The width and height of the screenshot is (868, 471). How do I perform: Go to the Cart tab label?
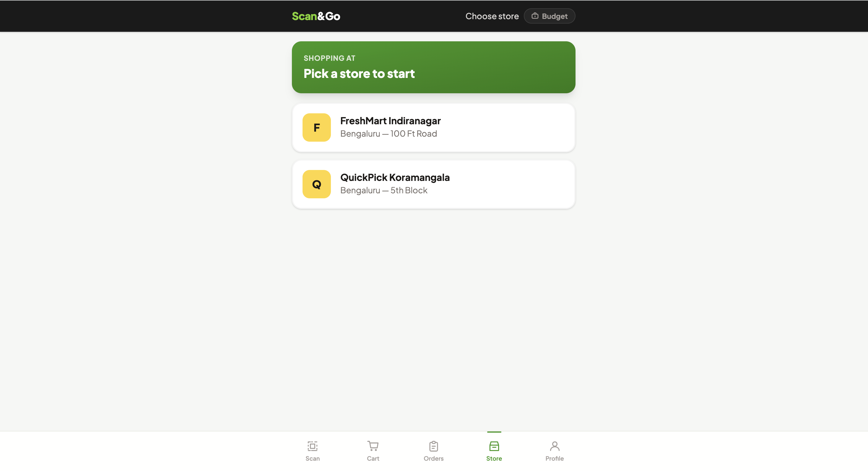373,459
